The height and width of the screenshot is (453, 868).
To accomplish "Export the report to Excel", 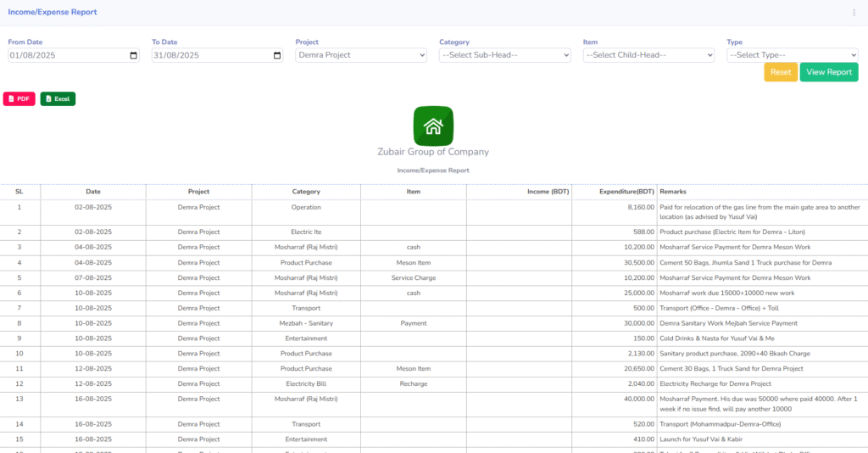I will (x=58, y=98).
